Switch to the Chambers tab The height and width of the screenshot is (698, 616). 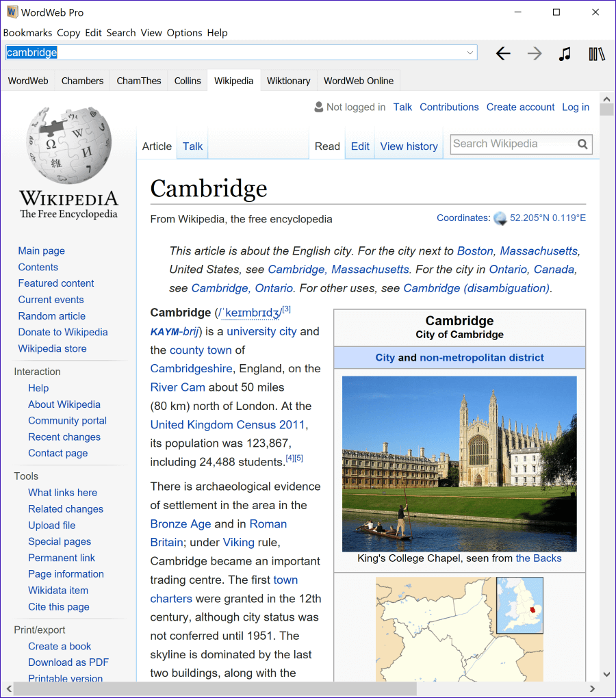coord(82,81)
